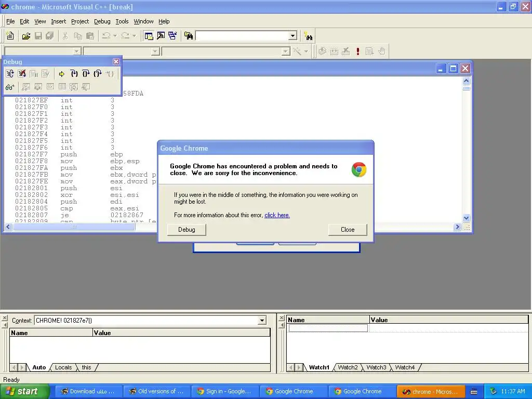
Task: Toggle the Output window icon
Action: click(x=161, y=36)
